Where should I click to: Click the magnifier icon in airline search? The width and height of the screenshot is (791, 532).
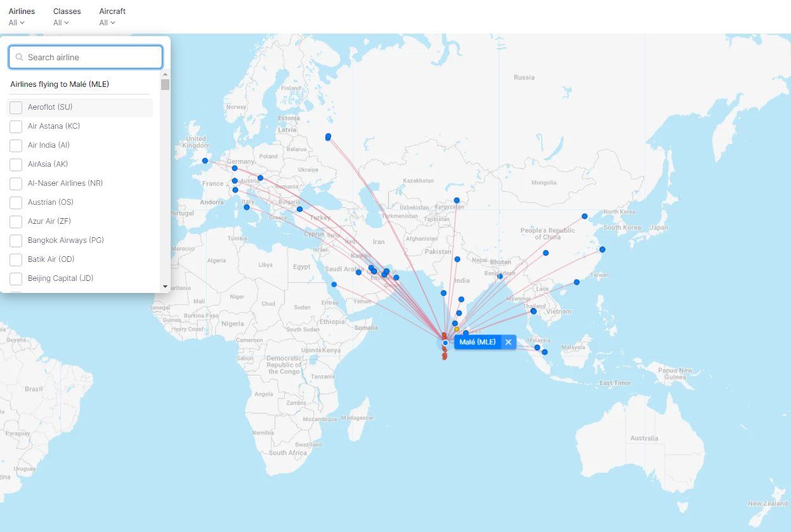(x=20, y=57)
